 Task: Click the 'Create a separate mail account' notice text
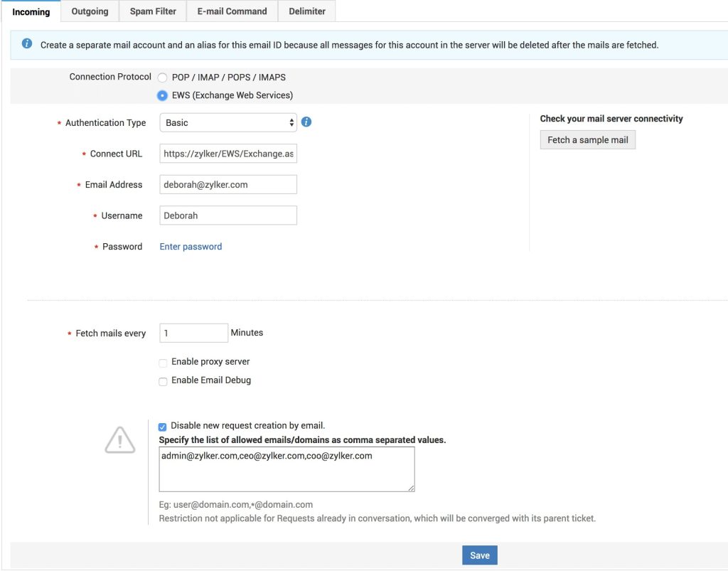pos(349,45)
